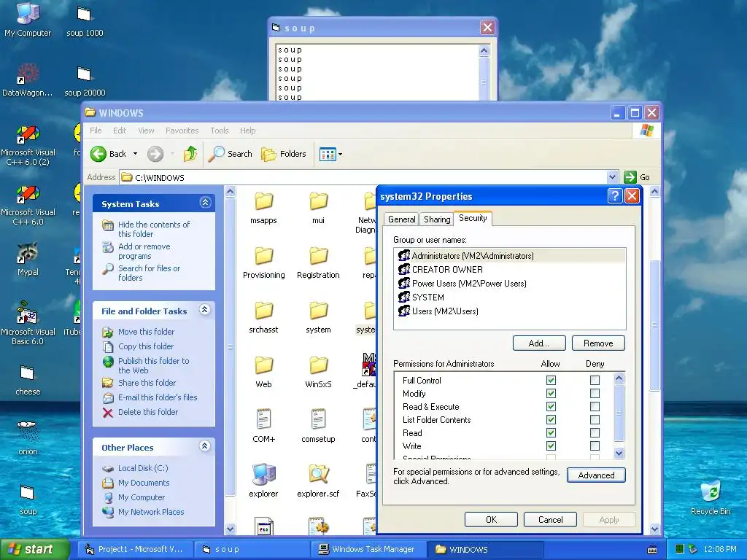747x560 pixels.
Task: Switch to Windows Task Manager taskbar item
Action: (x=367, y=549)
